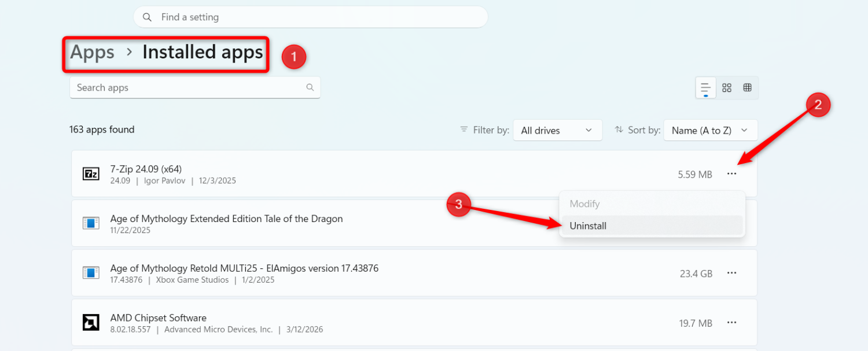Viewport: 868px width, 351px height.
Task: Click Age of Mythology Extended Edition icon
Action: [91, 223]
